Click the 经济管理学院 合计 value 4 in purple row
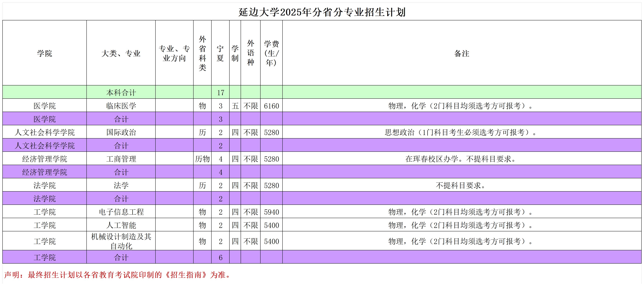 pos(220,172)
